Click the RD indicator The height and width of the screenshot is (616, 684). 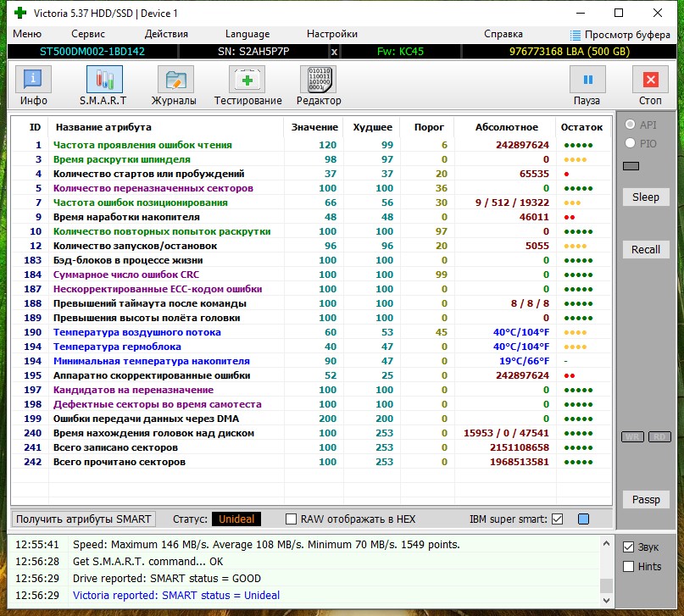(x=659, y=437)
